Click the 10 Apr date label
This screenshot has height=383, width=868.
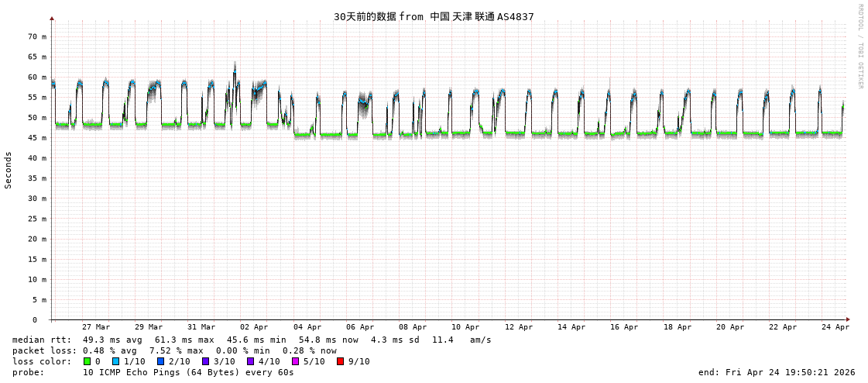465,327
